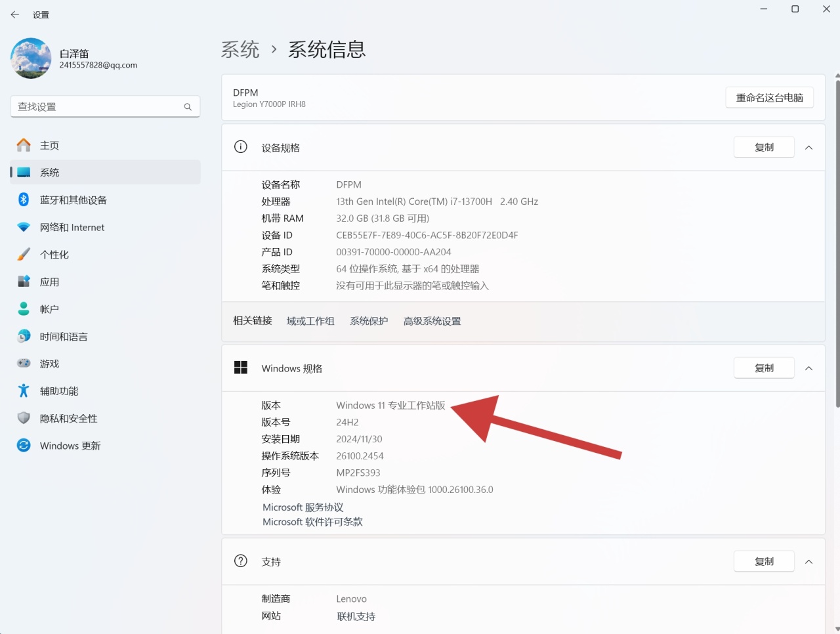This screenshot has width=840, height=634.
Task: Open the 高级系统设置 related link
Action: coord(432,321)
